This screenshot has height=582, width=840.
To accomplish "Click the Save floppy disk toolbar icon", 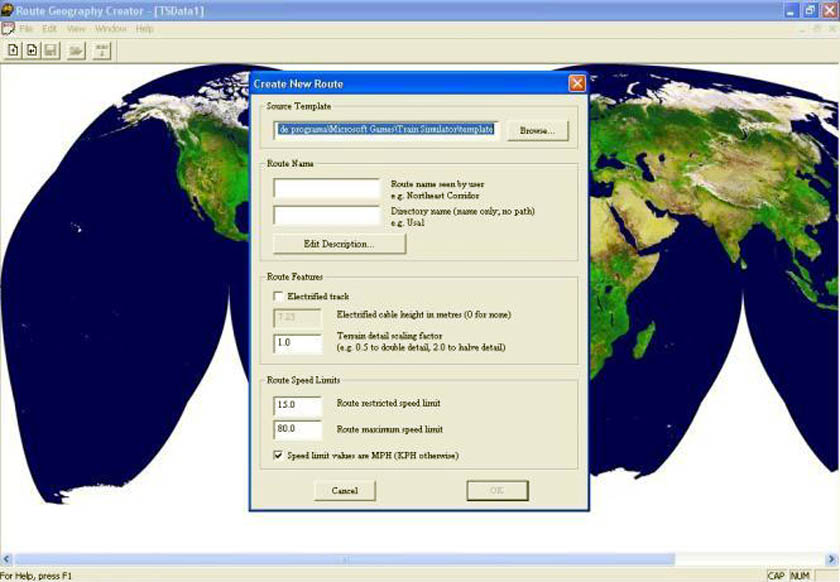I will click(x=50, y=50).
